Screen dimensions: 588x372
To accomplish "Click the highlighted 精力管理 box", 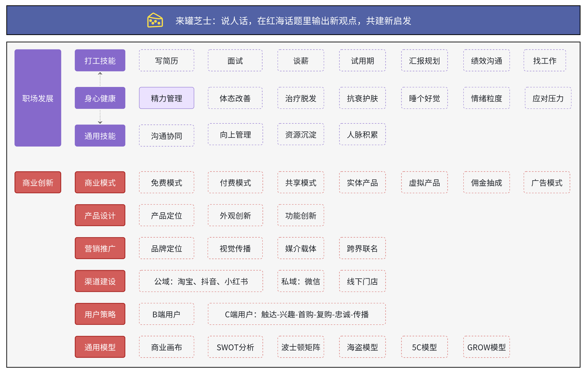I will (167, 98).
